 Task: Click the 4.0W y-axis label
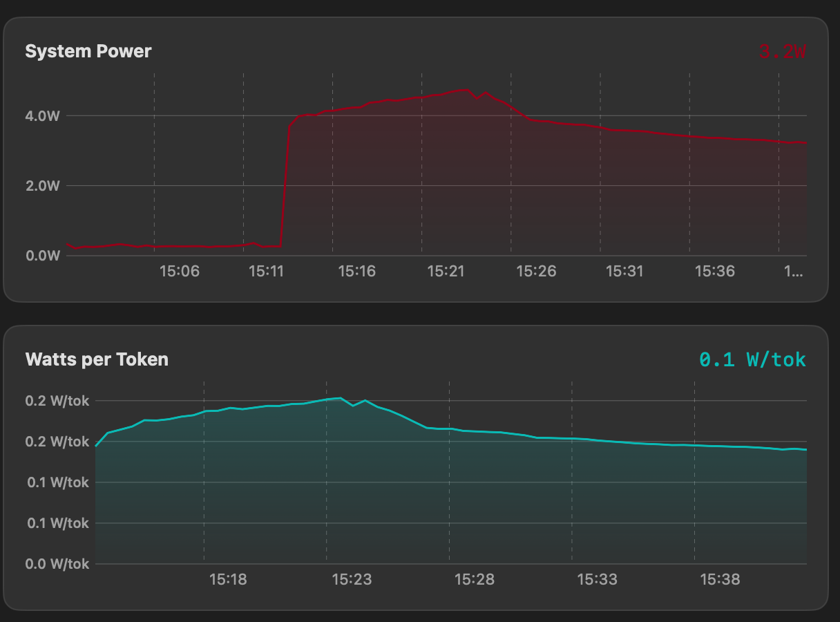43,116
